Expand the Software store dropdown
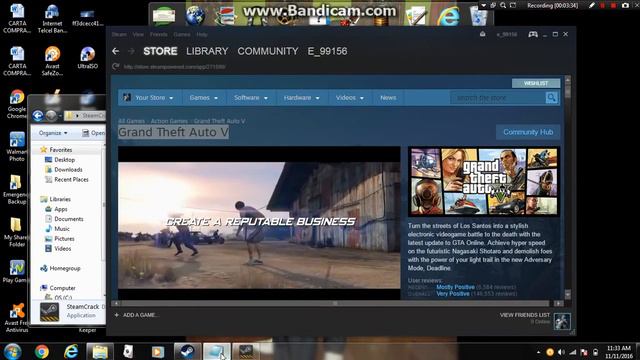 click(x=251, y=98)
